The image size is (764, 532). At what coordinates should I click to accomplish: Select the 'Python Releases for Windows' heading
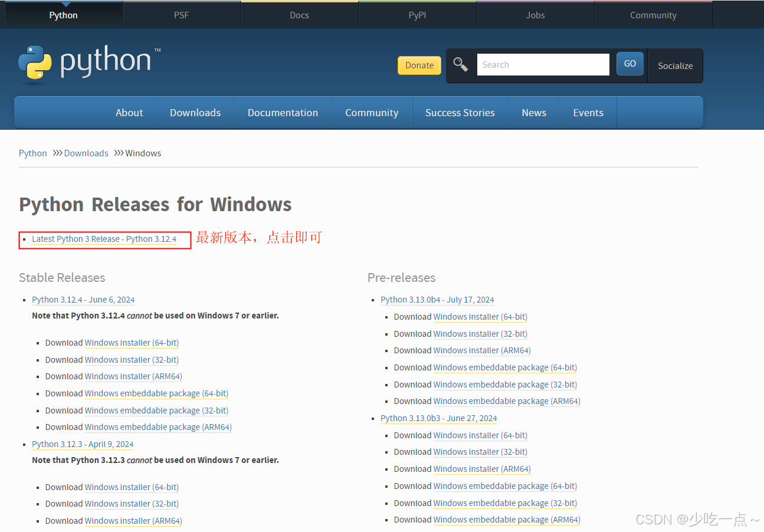pos(155,205)
